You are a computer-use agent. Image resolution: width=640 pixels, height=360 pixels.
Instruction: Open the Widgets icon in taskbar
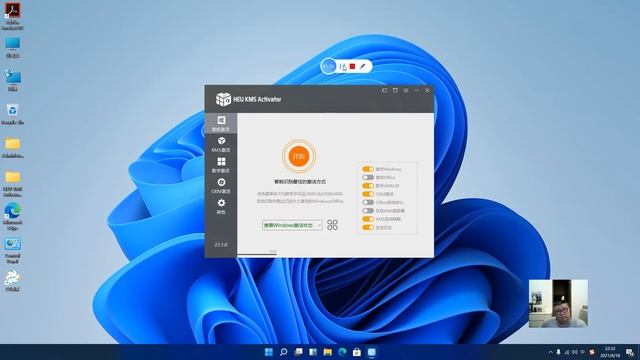tap(313, 352)
